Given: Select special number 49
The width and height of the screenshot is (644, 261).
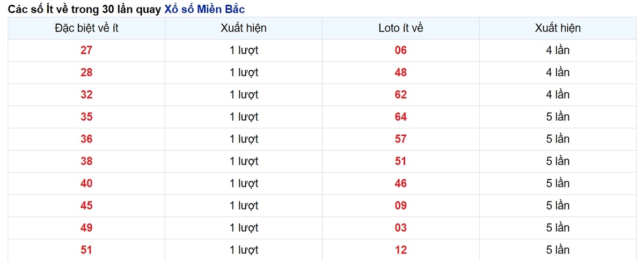Looking at the screenshot, I should tap(86, 228).
